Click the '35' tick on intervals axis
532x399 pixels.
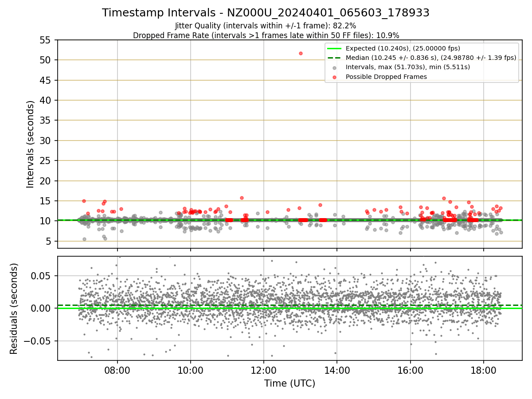pos(46,121)
